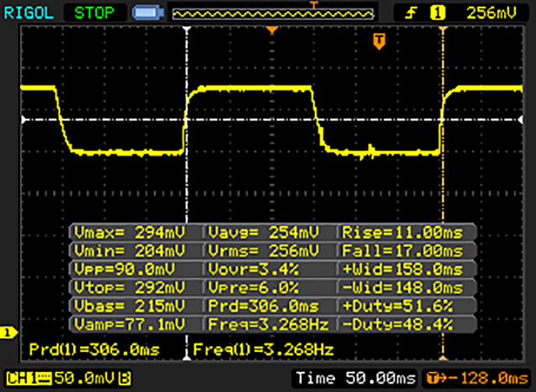Screen dimensions: 536x392
Task: Click the -Wid=148.0ms measurement
Action: [402, 287]
